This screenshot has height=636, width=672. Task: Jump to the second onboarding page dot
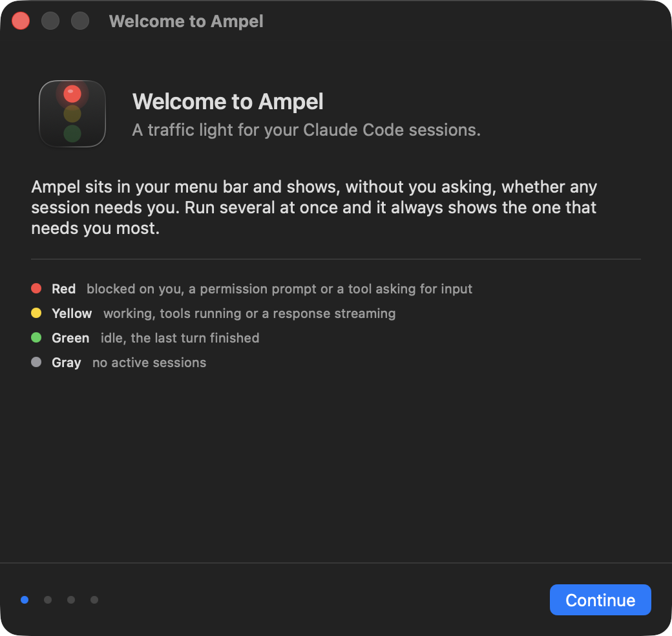point(48,600)
